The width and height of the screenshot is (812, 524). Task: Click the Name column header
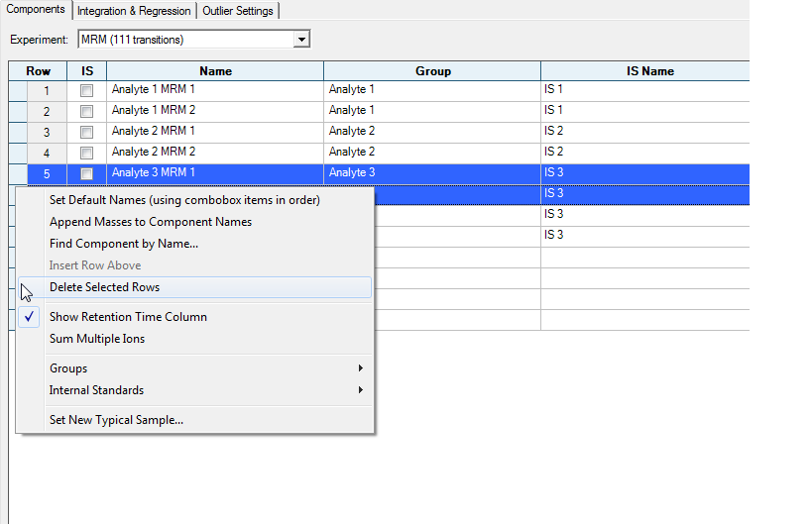click(x=215, y=71)
